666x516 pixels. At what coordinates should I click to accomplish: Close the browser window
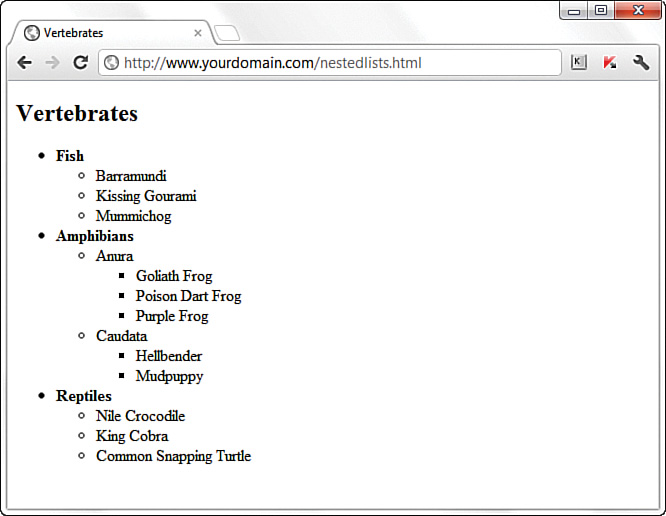tap(638, 10)
